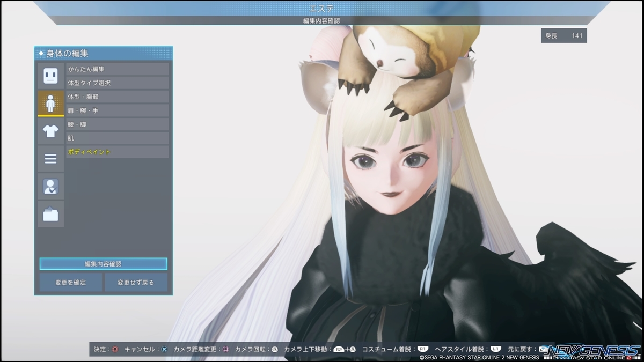Open the character portrait check icon category
Viewport: 644px width, 362px height.
click(x=50, y=187)
